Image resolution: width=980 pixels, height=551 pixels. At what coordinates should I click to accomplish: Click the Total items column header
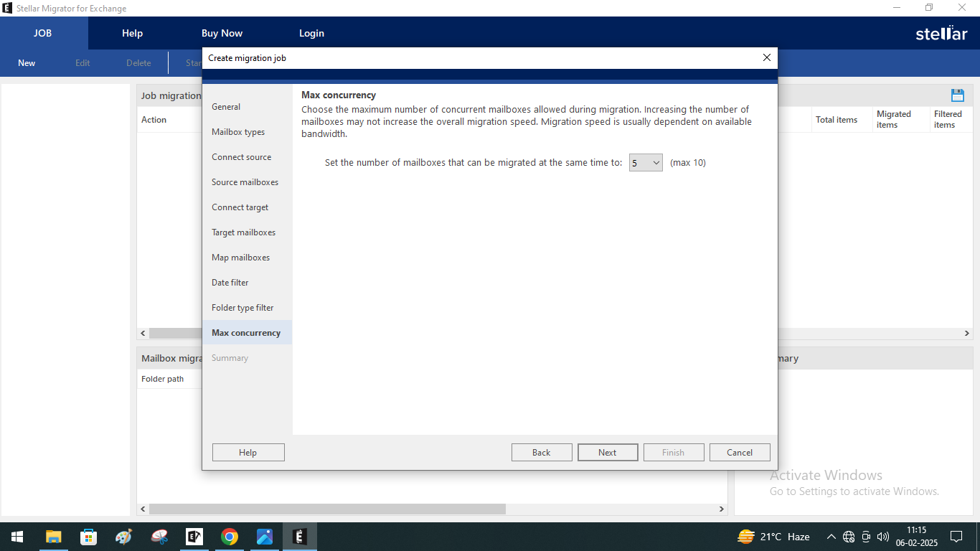coord(842,120)
